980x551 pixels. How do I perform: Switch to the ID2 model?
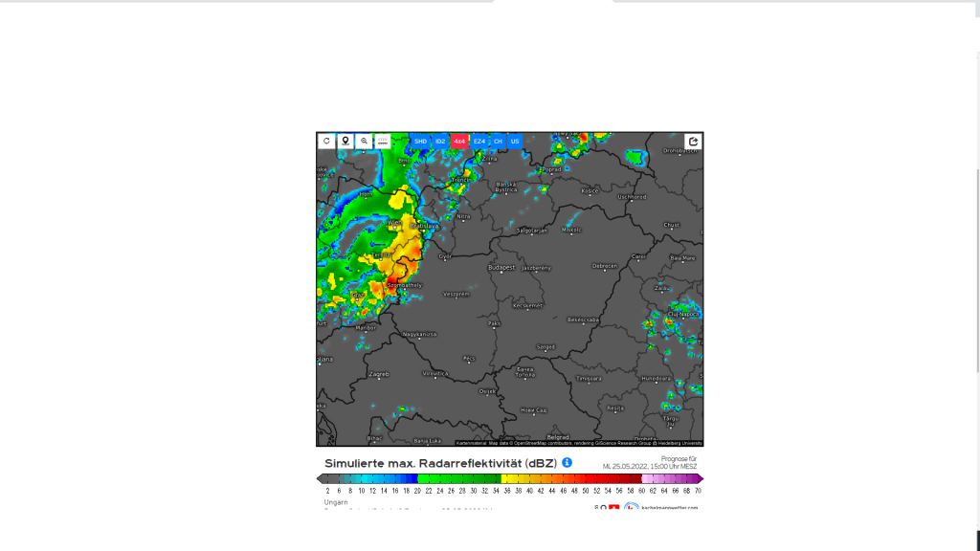440,141
